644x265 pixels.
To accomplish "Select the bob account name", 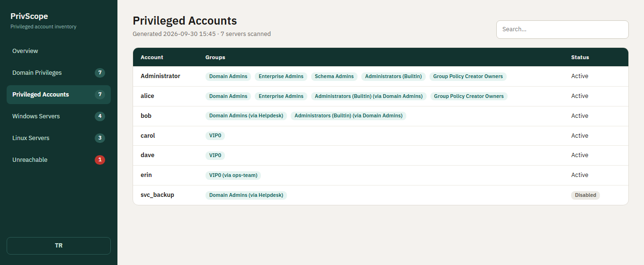I will pos(146,116).
